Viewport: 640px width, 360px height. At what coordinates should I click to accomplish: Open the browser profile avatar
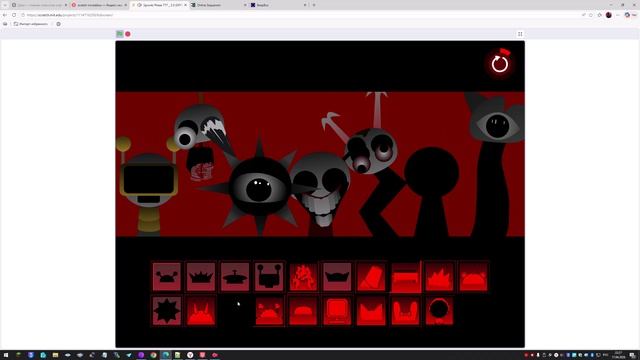609,15
